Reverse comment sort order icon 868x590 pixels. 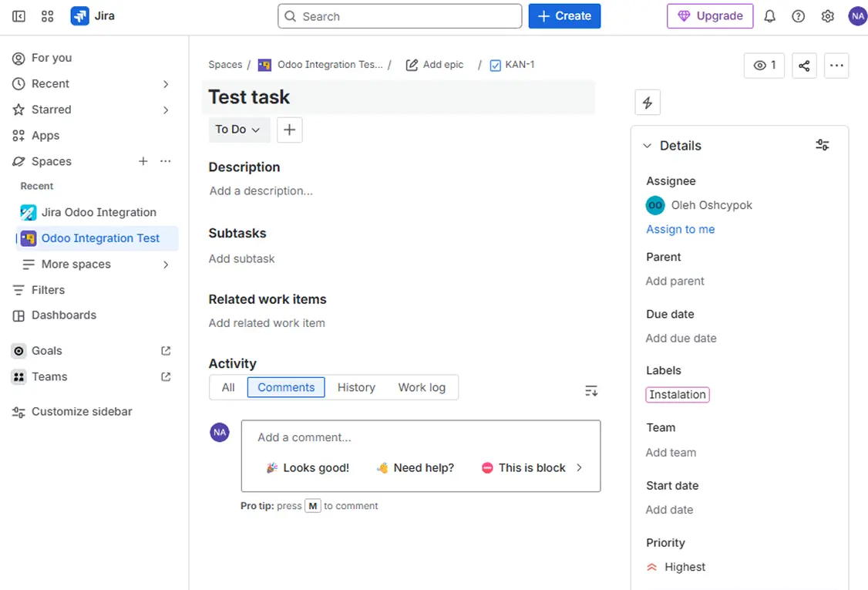point(591,391)
